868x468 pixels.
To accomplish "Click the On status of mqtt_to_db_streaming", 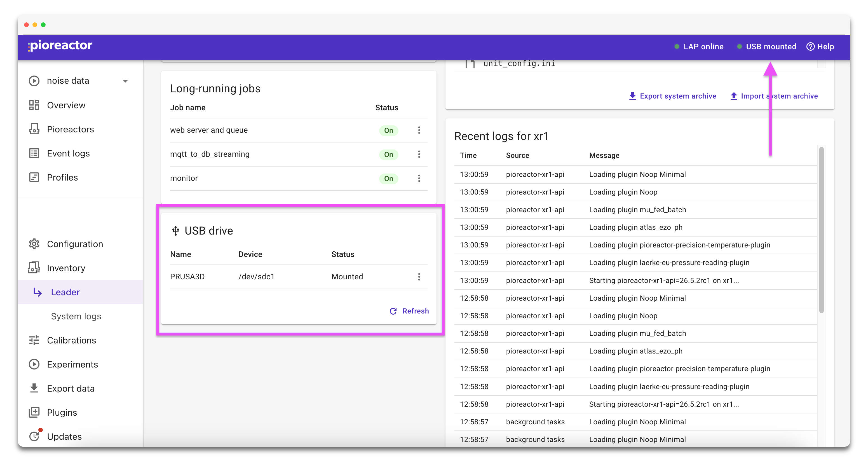I will (x=388, y=155).
